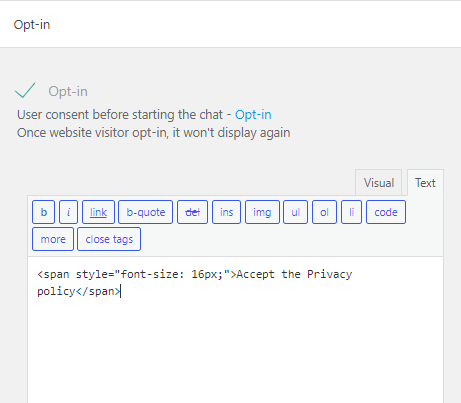
Task: Click the Opt-in panel header title
Action: (x=32, y=25)
